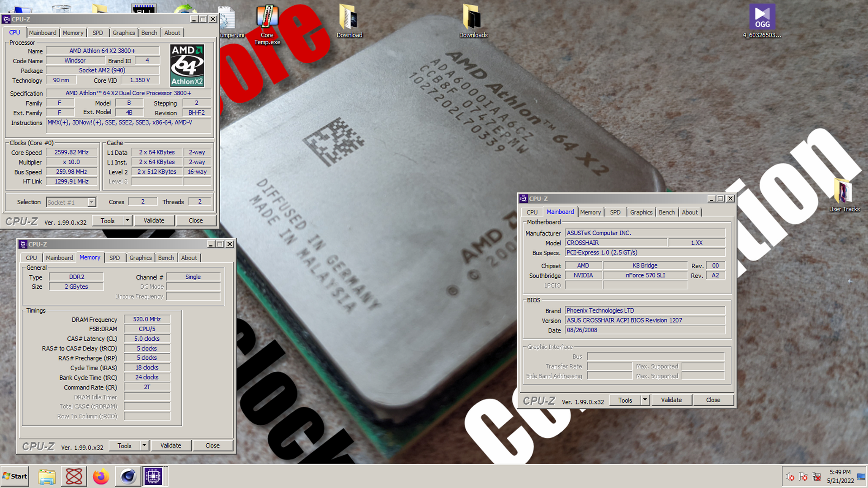This screenshot has width=868, height=488.
Task: Expand Tools arrow in Mainboard window
Action: coord(645,400)
